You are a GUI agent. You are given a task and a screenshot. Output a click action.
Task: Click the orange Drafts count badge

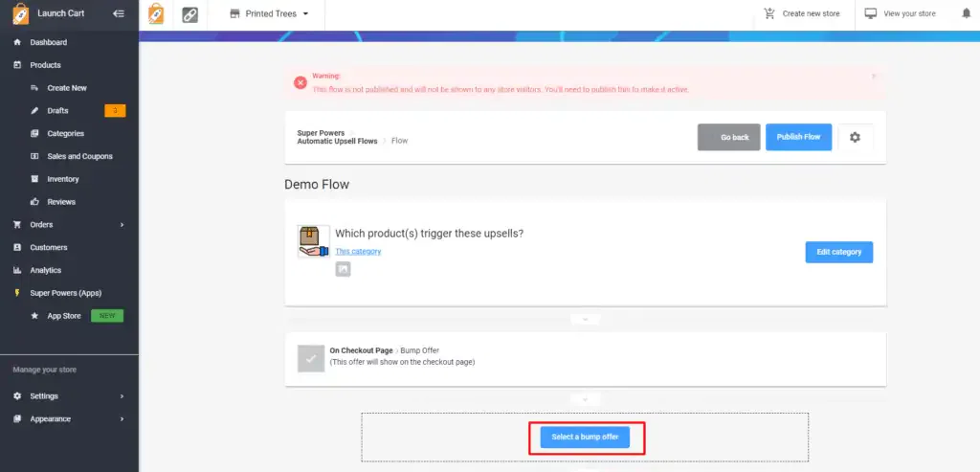(x=115, y=111)
